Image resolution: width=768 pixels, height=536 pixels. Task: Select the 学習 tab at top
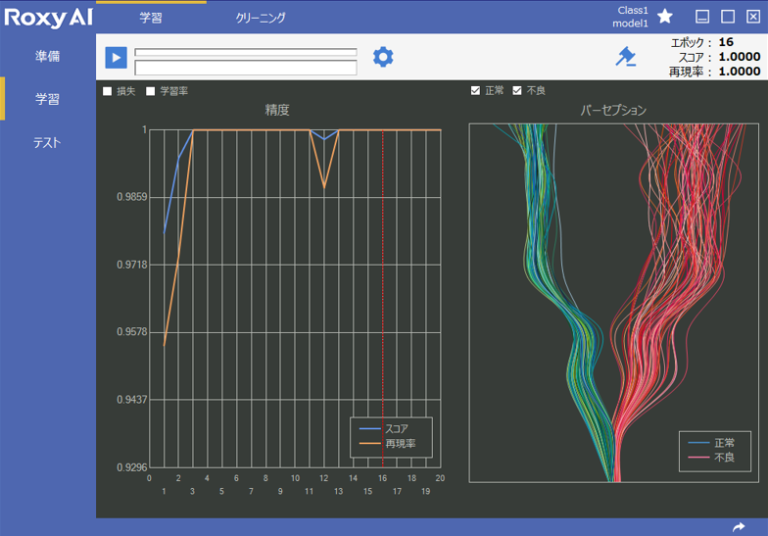click(151, 18)
